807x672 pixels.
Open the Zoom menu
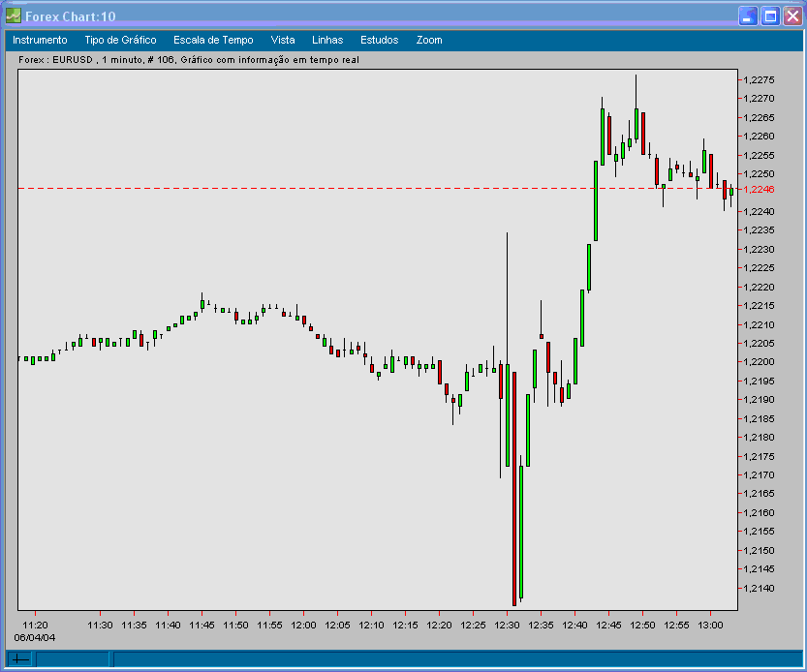click(427, 40)
